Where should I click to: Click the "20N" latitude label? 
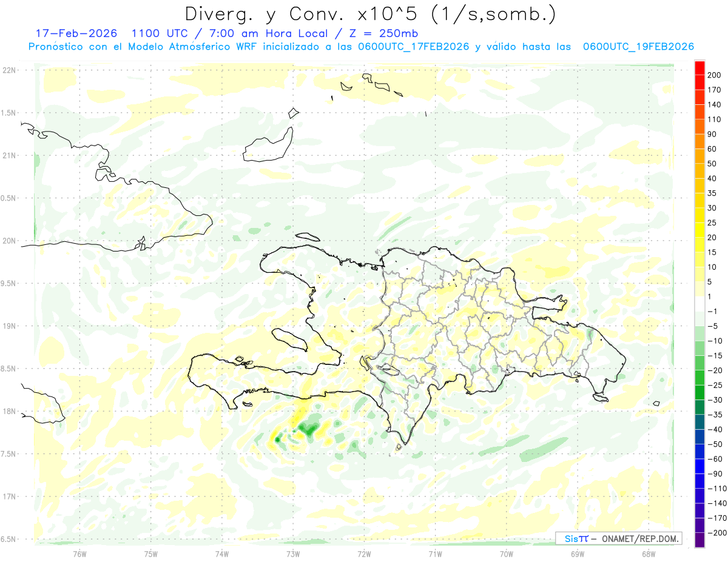point(8,241)
